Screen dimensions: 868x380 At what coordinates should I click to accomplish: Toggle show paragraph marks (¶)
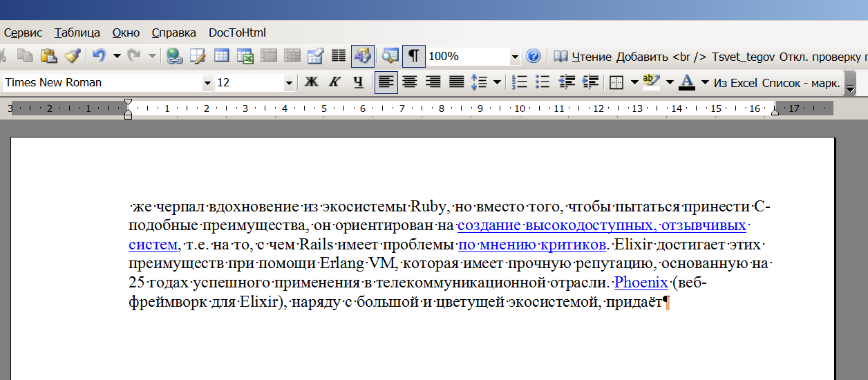(x=413, y=56)
